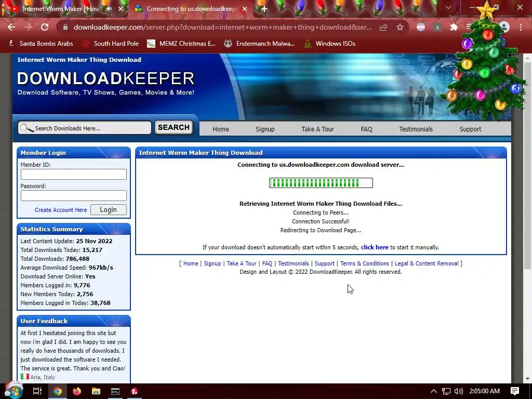Open Task View on the taskbar
This screenshot has height=399, width=532.
pos(37,391)
